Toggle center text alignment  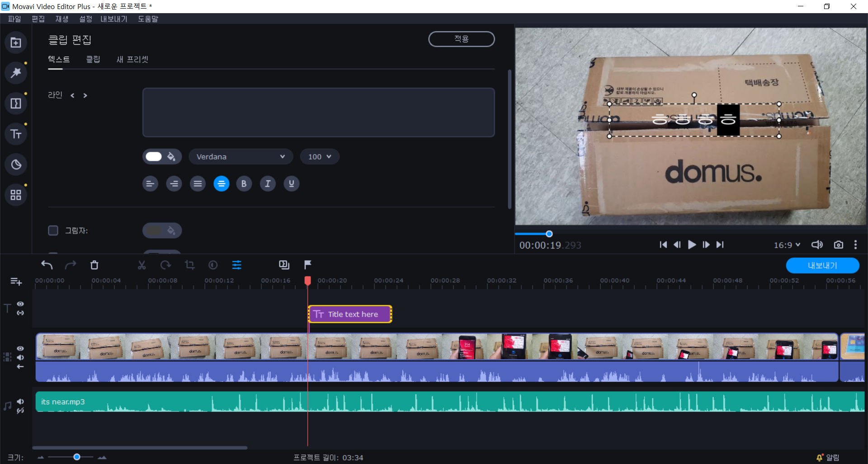pos(222,183)
